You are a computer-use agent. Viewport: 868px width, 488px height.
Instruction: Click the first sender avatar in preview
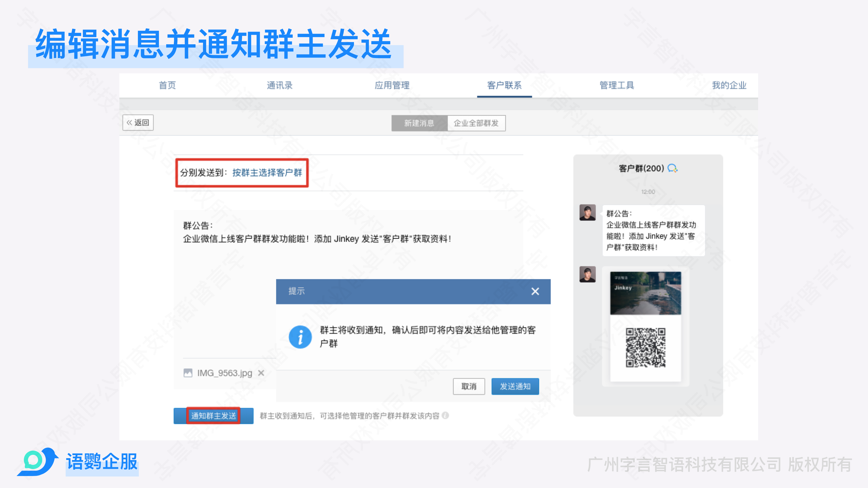tap(587, 213)
